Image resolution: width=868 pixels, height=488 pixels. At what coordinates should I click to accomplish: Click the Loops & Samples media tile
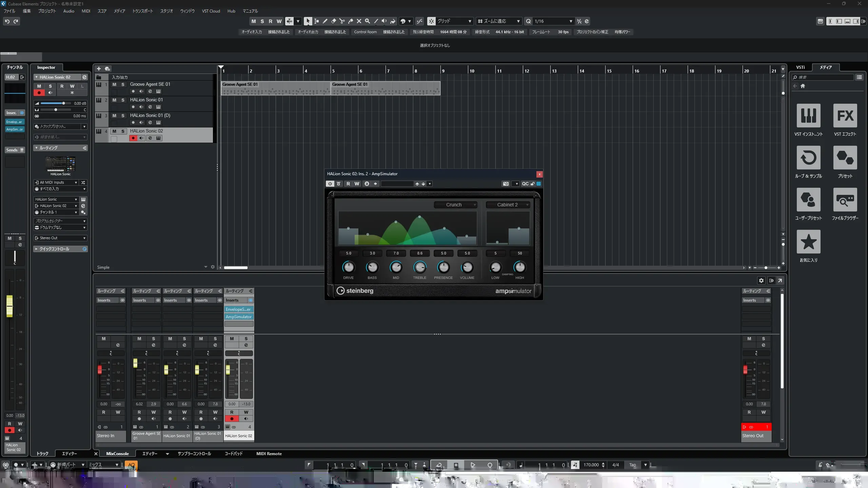(x=808, y=158)
